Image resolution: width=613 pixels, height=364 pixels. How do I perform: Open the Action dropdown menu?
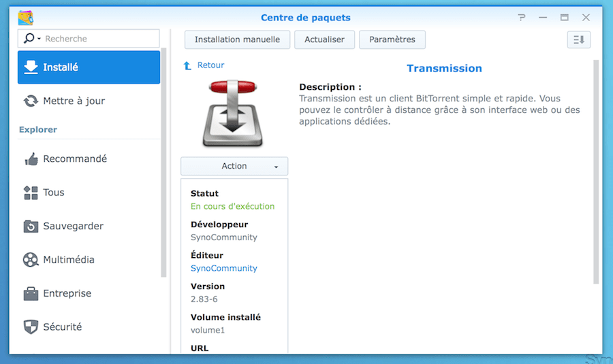point(234,166)
